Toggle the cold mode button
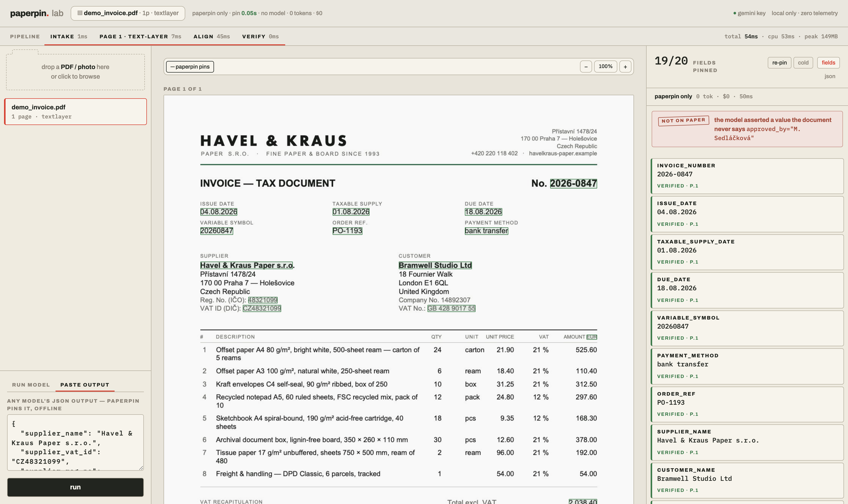This screenshot has height=504, width=848. [x=803, y=63]
